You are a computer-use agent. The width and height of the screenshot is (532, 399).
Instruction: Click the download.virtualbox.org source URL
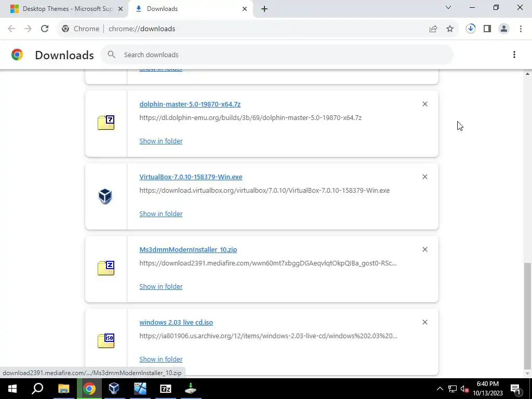click(264, 190)
